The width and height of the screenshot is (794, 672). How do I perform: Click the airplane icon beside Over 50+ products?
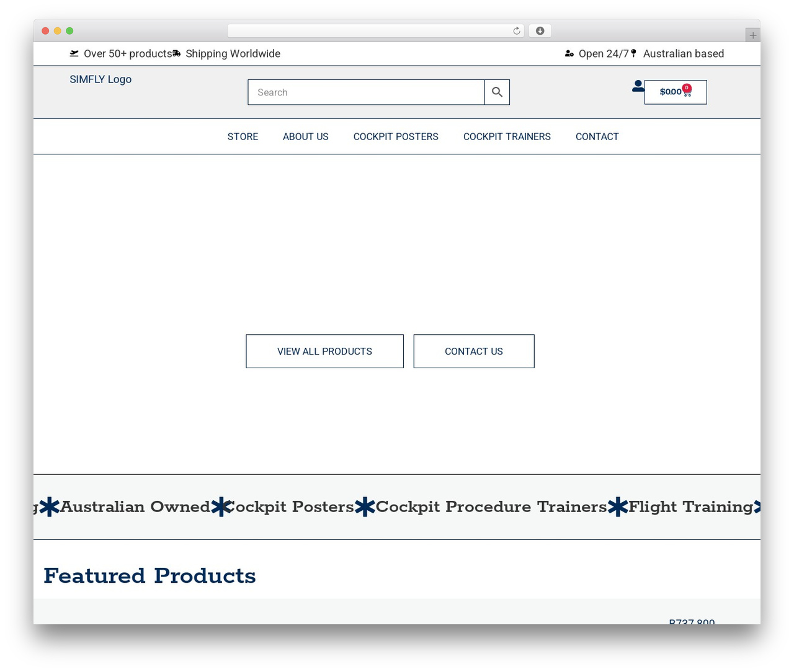point(74,53)
